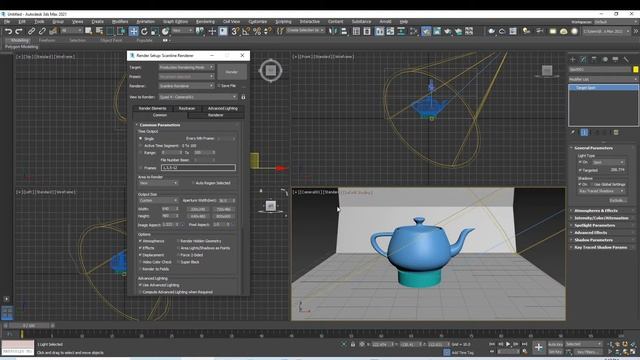
Task: Select the Range time output option
Action: click(x=141, y=153)
